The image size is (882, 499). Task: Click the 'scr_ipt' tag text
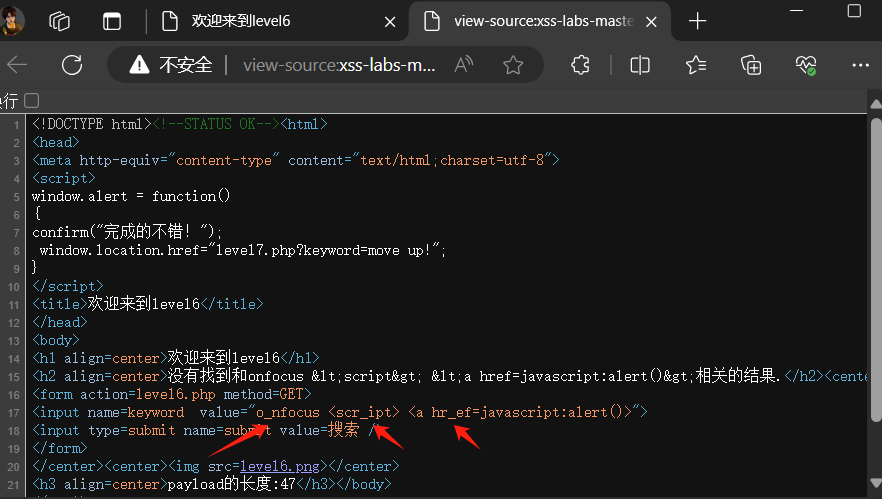[364, 412]
